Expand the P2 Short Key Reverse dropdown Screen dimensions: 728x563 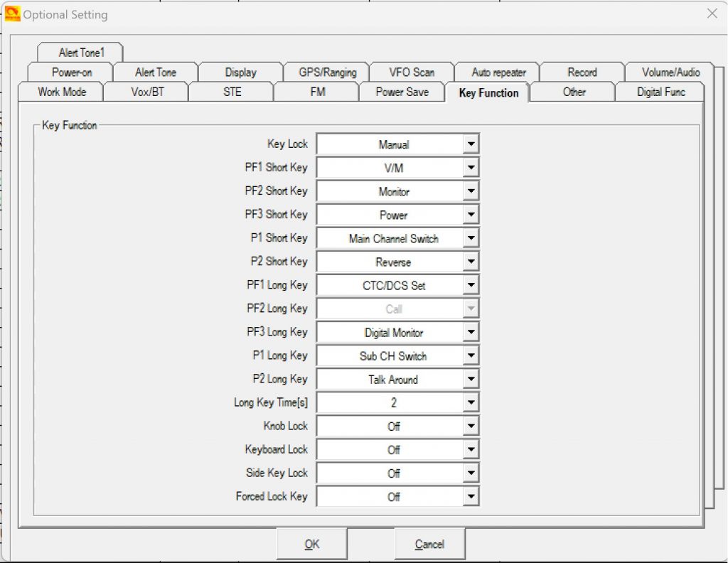click(470, 262)
